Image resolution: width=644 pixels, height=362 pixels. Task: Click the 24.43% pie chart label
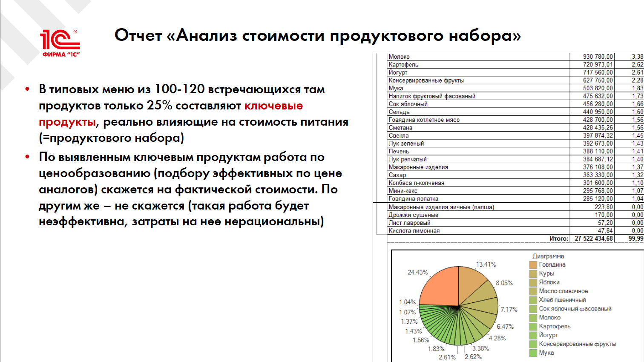point(418,273)
